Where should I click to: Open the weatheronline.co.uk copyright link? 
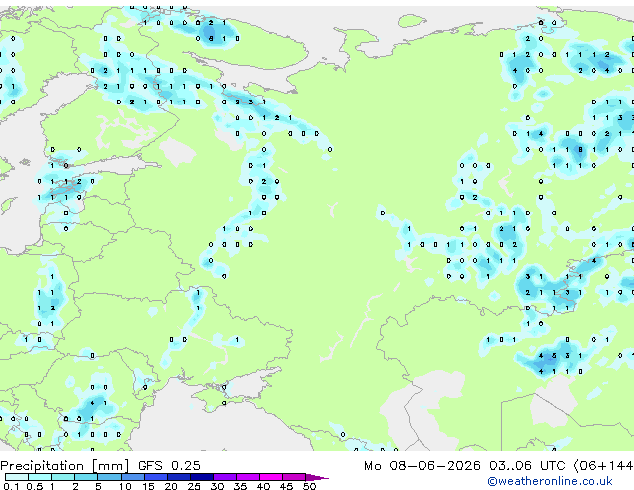pyautogui.click(x=549, y=481)
